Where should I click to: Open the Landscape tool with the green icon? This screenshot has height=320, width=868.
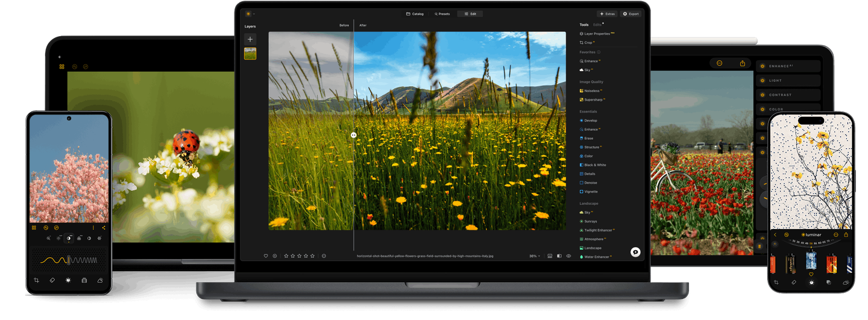tap(591, 248)
